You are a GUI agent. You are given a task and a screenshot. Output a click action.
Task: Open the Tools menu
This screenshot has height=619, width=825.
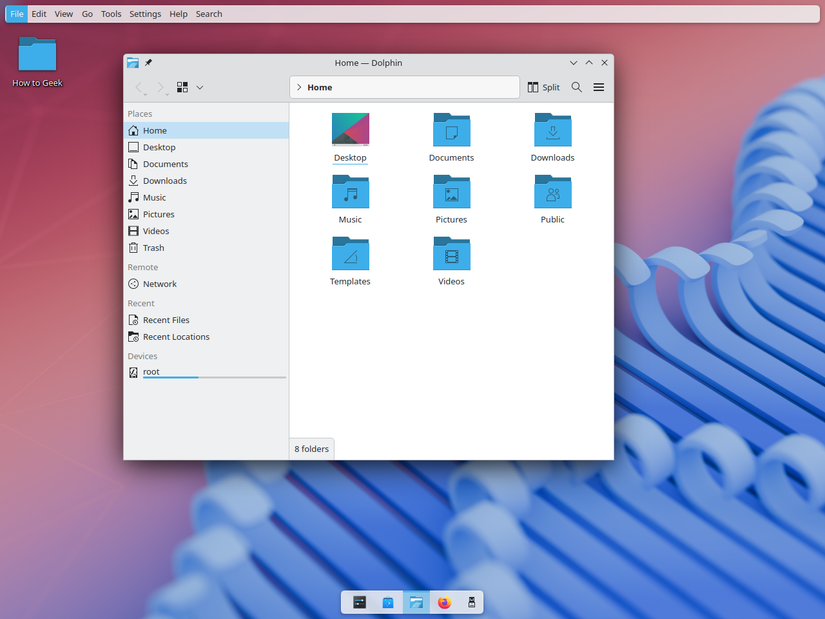pos(110,13)
